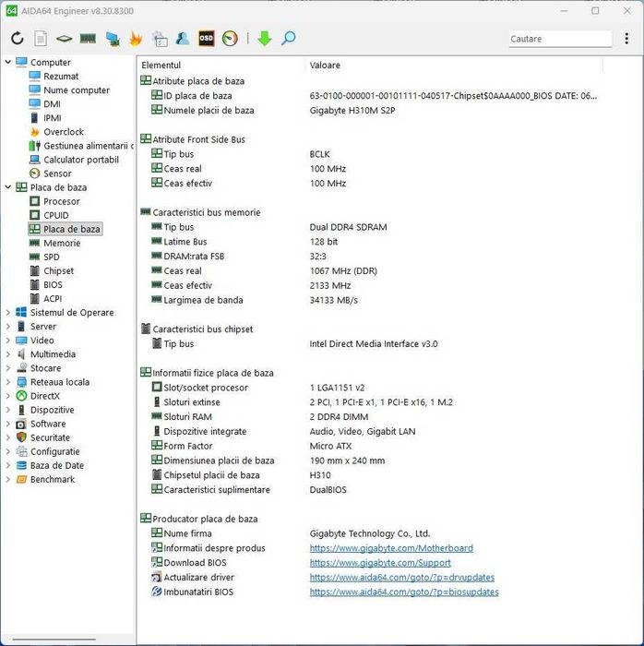Open the SensorPanel gauge icon
Image resolution: width=644 pixels, height=646 pixels.
pos(230,39)
